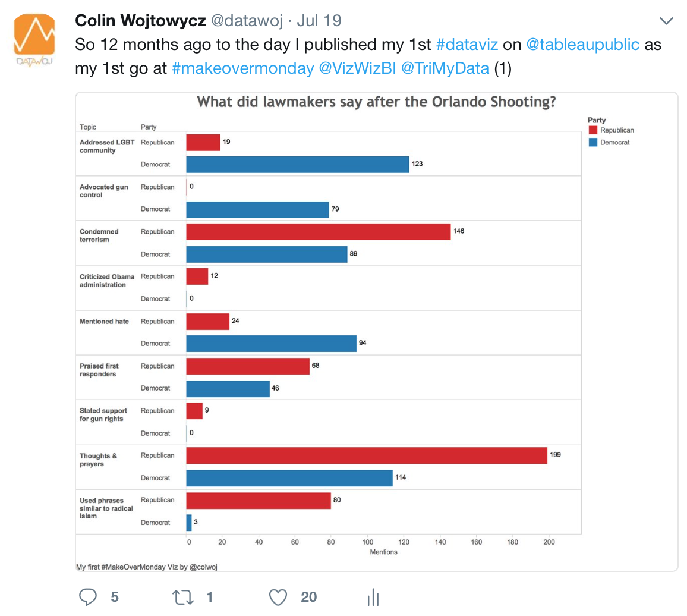The height and width of the screenshot is (616, 687).
Task: Open the @TriMyData mention link
Action: 445,68
